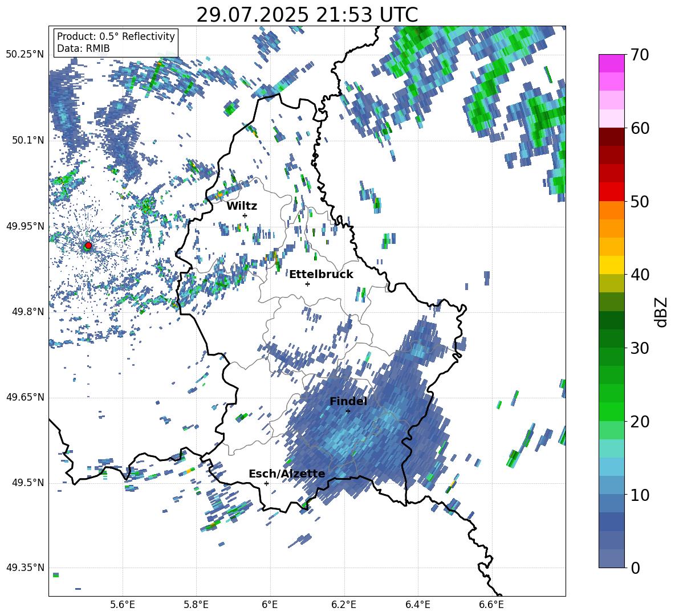675x616 pixels.
Task: Click the cross marker below Findel
Action: click(348, 411)
